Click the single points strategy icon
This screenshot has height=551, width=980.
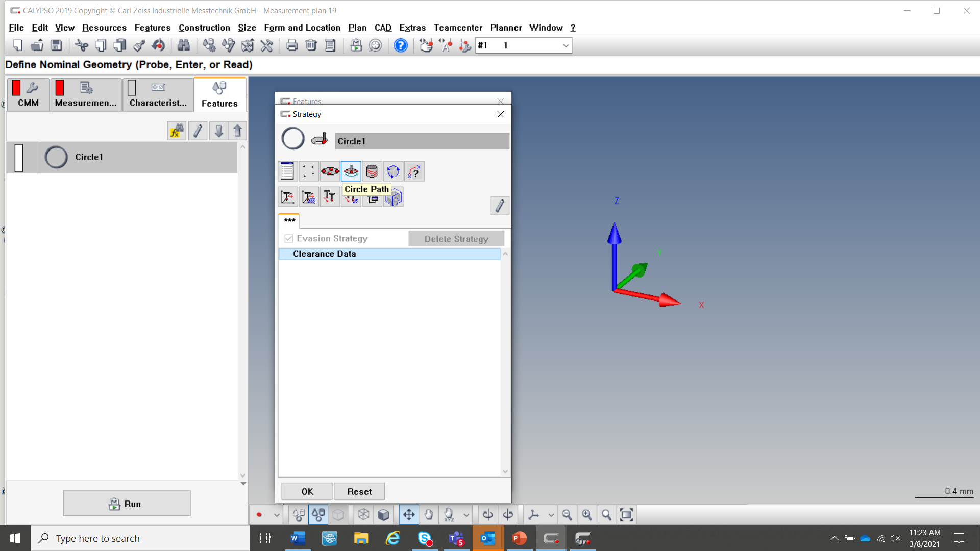click(309, 171)
